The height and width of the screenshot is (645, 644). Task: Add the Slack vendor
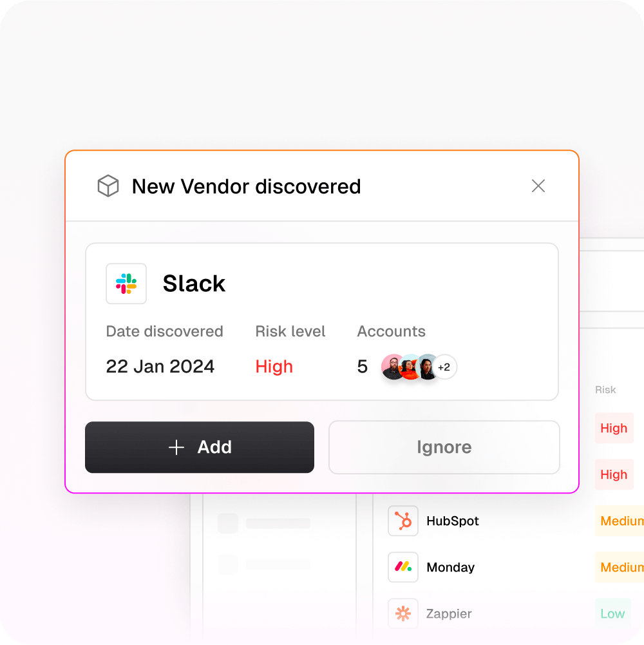(200, 447)
